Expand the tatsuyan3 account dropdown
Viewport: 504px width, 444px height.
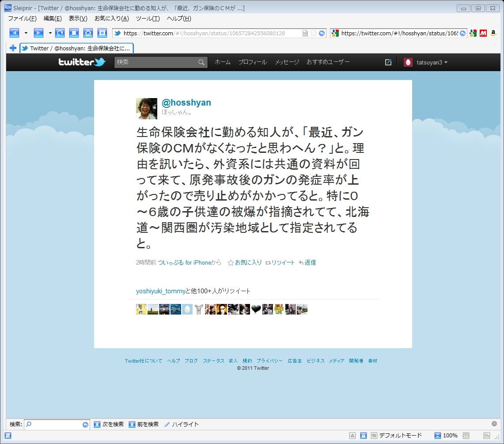pyautogui.click(x=425, y=62)
